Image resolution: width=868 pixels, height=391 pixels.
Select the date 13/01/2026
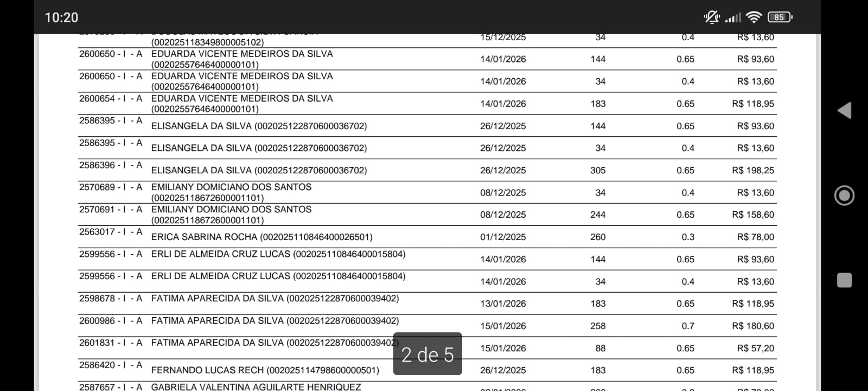[503, 304]
